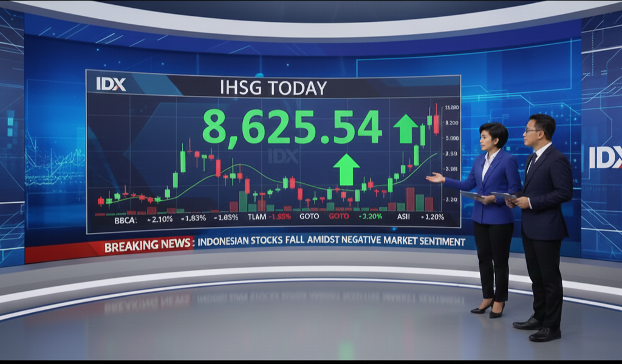
Task: Open the Indonesian stocks fall headline
Action: click(x=331, y=241)
